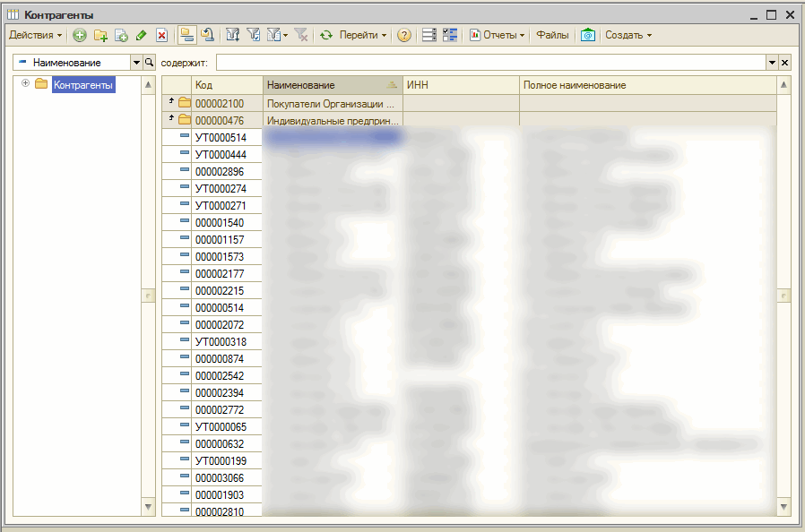Click the disabled clear filter icon
The width and height of the screenshot is (805, 532).
coord(301,36)
